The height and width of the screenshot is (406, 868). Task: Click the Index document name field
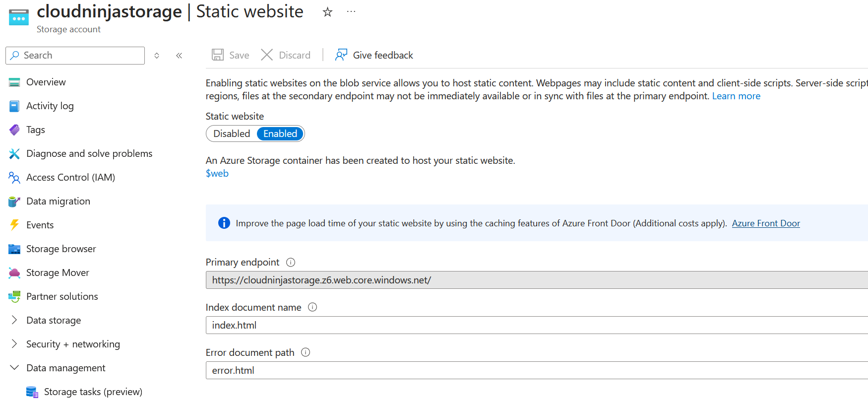(537, 325)
